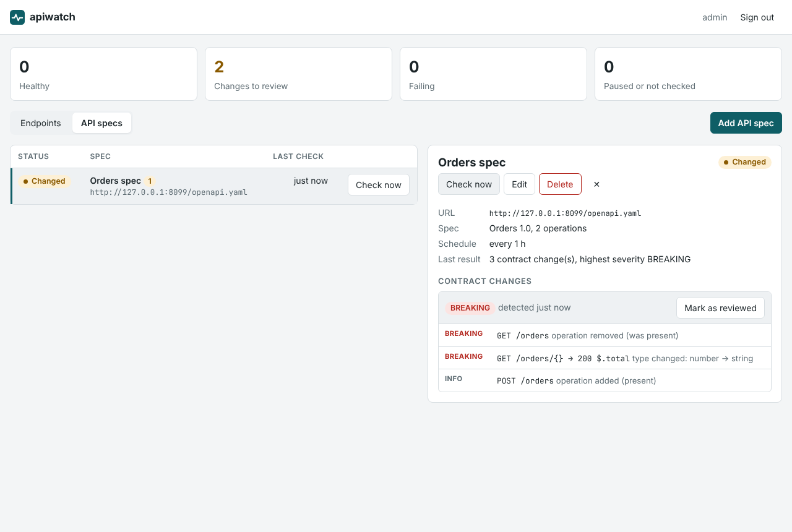Click the "detected just now" text
Image resolution: width=792 pixels, height=532 pixels.
[535, 307]
